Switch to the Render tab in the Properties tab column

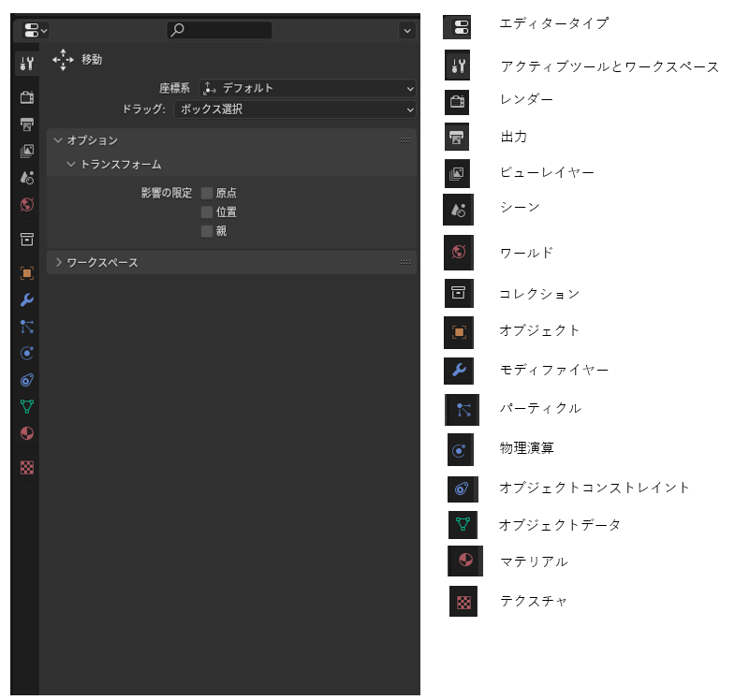[27, 97]
